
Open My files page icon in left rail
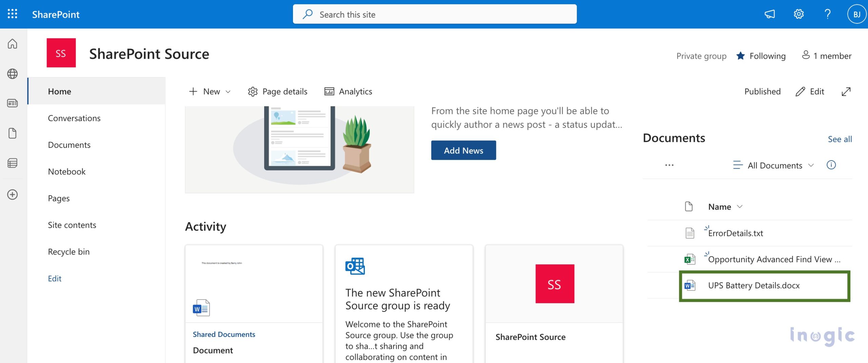[x=13, y=133]
